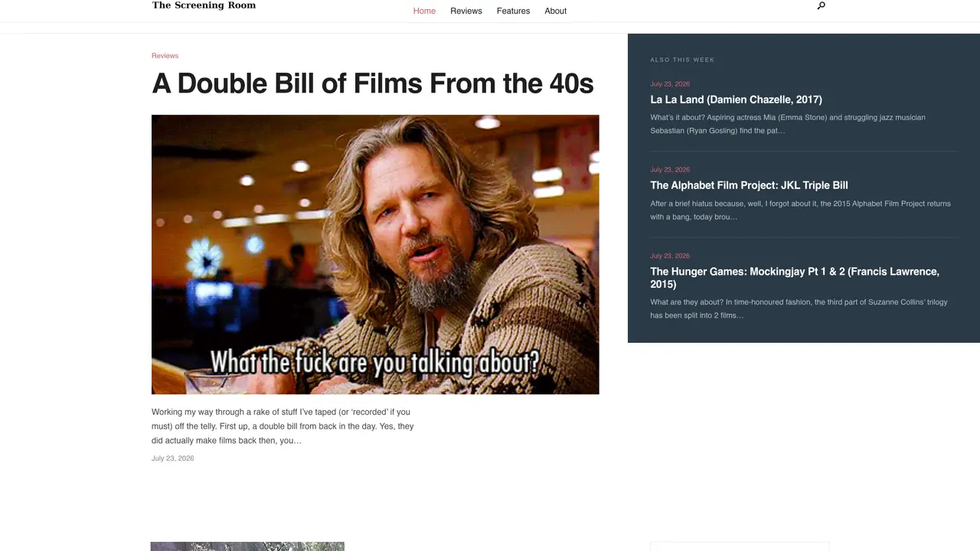
Task: Open article A Double Bill of Films From the 40s
Action: (x=372, y=83)
